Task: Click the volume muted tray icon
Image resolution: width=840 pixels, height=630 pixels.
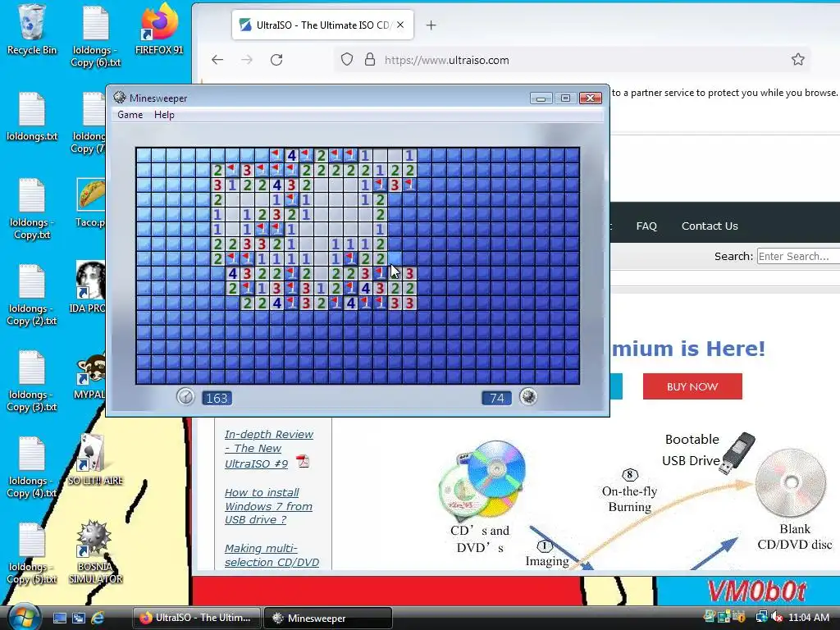Action: click(x=778, y=618)
